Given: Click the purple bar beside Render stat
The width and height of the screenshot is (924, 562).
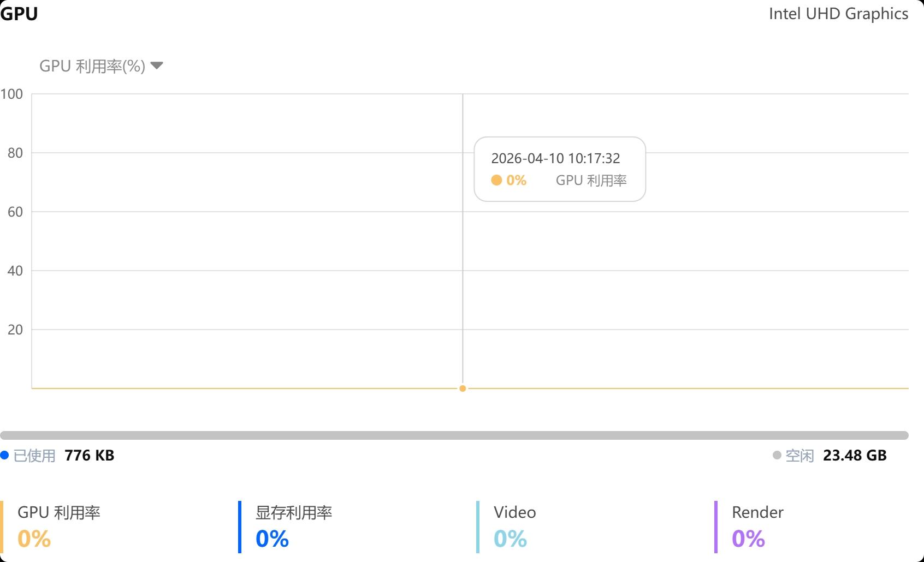Looking at the screenshot, I should click(716, 527).
